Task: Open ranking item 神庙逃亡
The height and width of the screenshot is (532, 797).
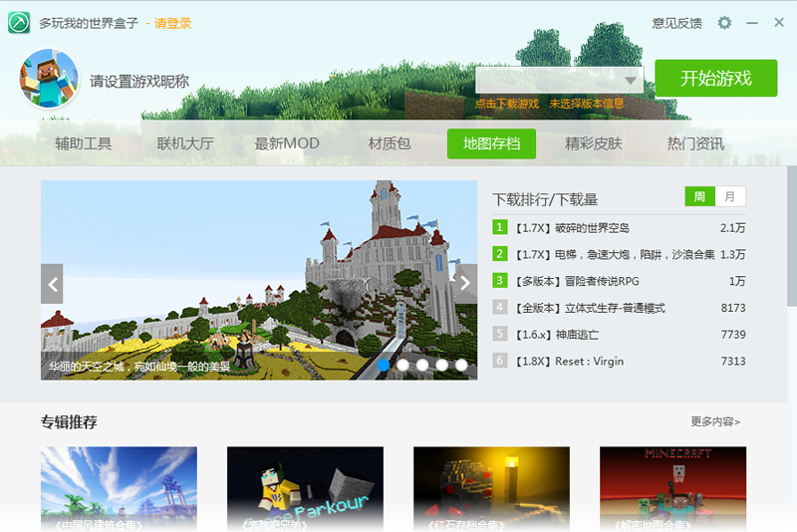Action: point(619,335)
